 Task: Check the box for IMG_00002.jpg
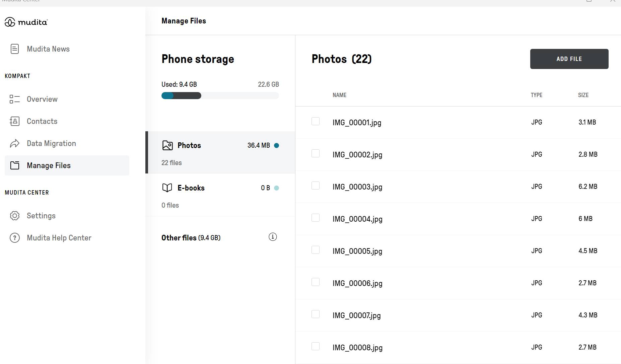point(316,153)
